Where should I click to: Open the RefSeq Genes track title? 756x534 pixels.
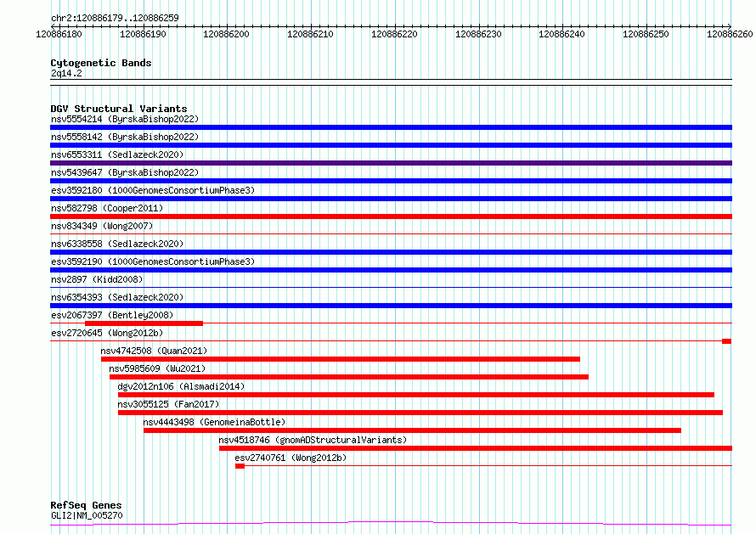[x=86, y=505]
